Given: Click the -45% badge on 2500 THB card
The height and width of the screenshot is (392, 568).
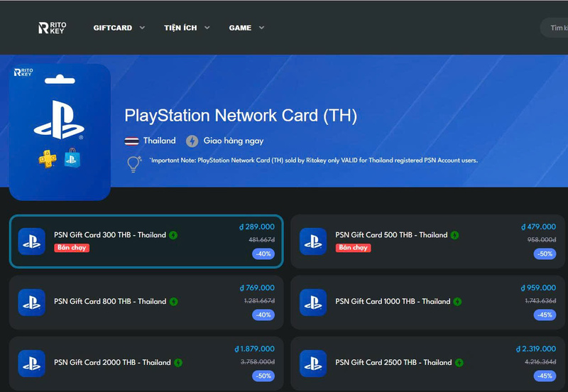Looking at the screenshot, I should coord(545,376).
